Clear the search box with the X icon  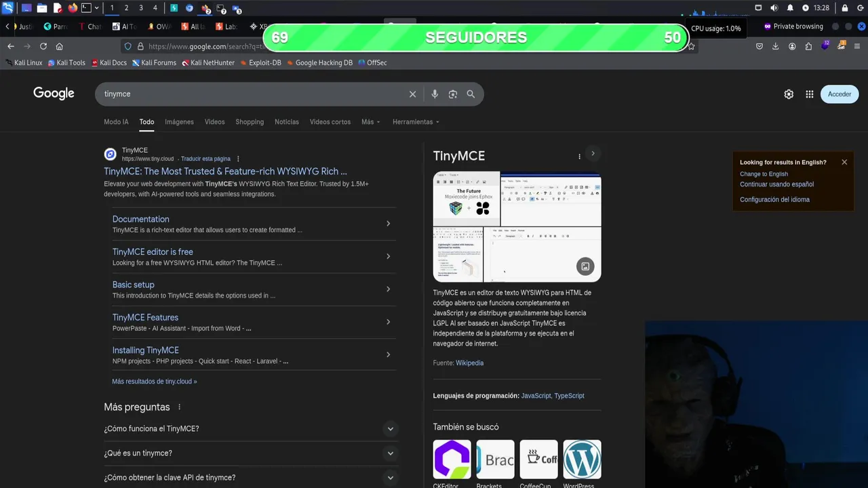click(x=412, y=94)
